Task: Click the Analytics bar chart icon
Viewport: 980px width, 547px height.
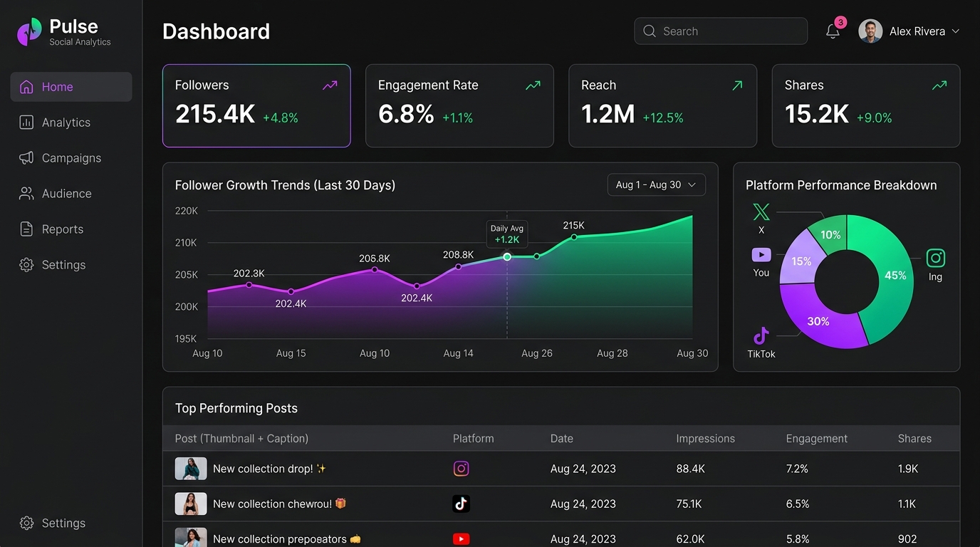Action: coord(26,123)
